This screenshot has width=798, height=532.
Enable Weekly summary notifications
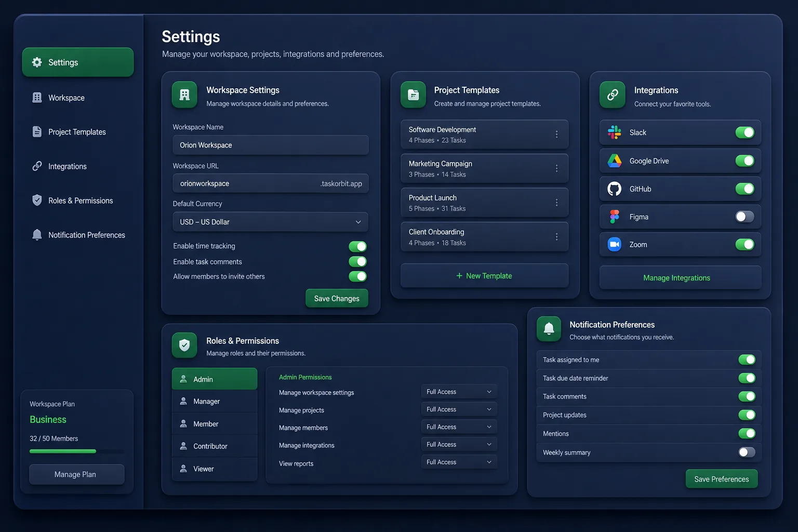point(747,452)
